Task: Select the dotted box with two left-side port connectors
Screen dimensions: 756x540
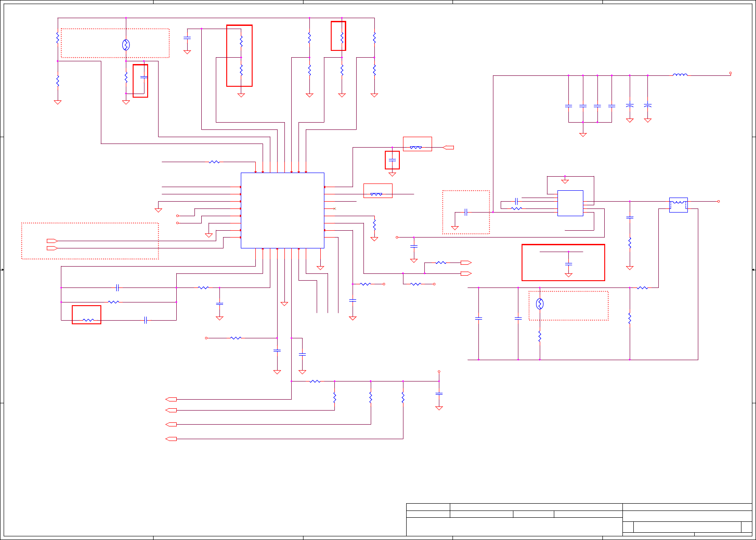Action: click(x=90, y=241)
